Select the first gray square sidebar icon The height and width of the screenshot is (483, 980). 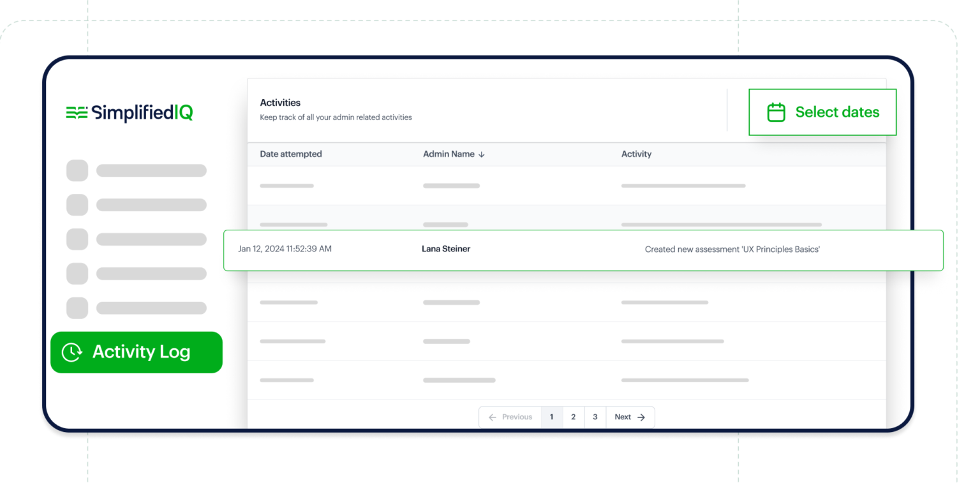[77, 170]
